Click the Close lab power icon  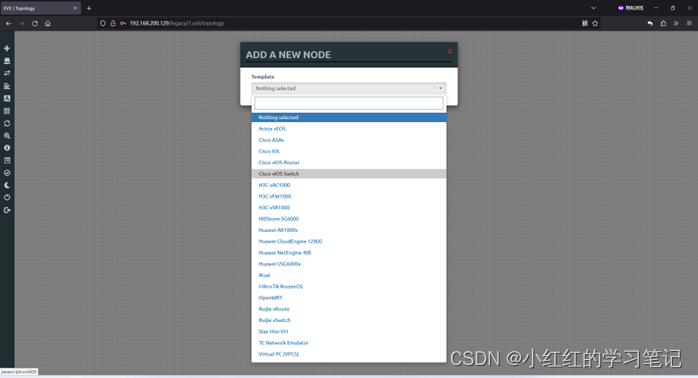(x=7, y=197)
